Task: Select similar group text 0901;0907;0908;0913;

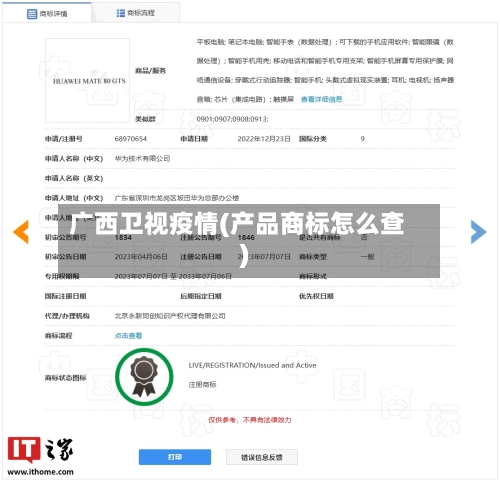Action: [x=232, y=119]
